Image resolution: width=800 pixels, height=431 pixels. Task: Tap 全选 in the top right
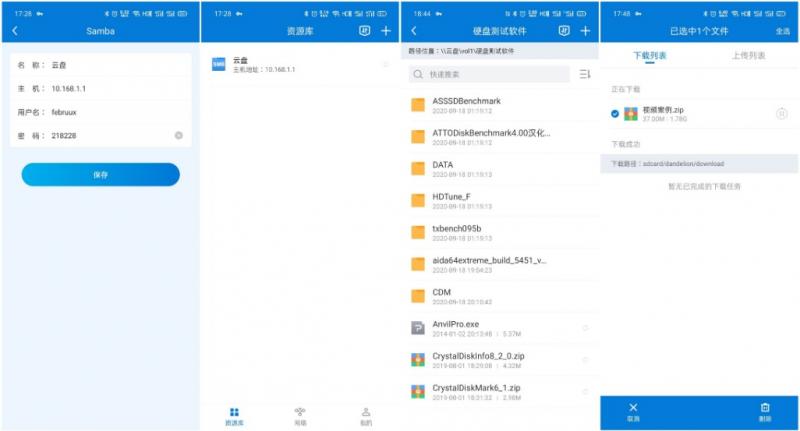[783, 31]
